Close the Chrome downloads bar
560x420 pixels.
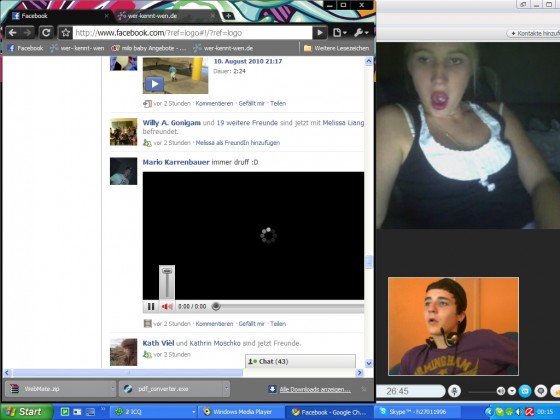coord(364,389)
